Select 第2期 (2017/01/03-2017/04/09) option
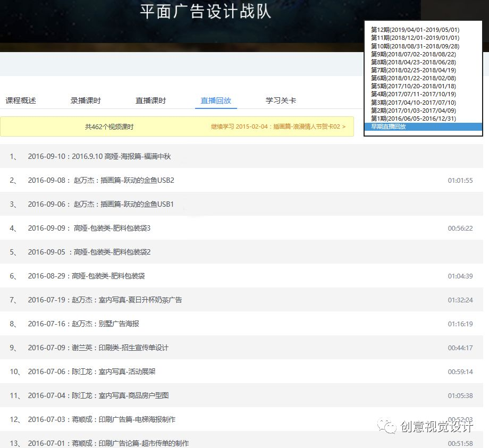 point(414,111)
